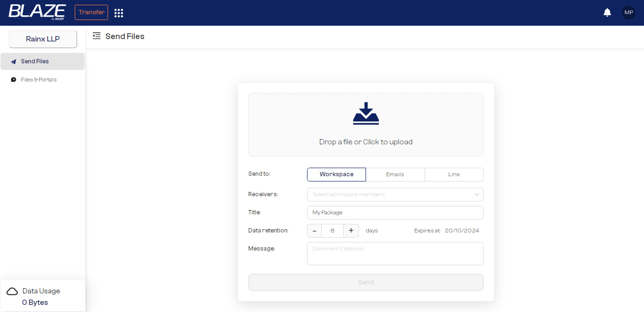
Task: Decrease data retention days with minus
Action: click(x=314, y=231)
